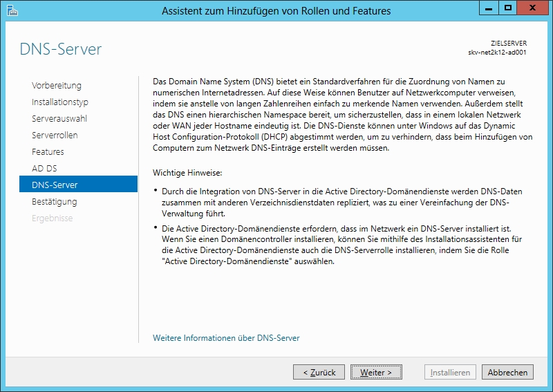Jump to the Serverrollen page

point(55,136)
